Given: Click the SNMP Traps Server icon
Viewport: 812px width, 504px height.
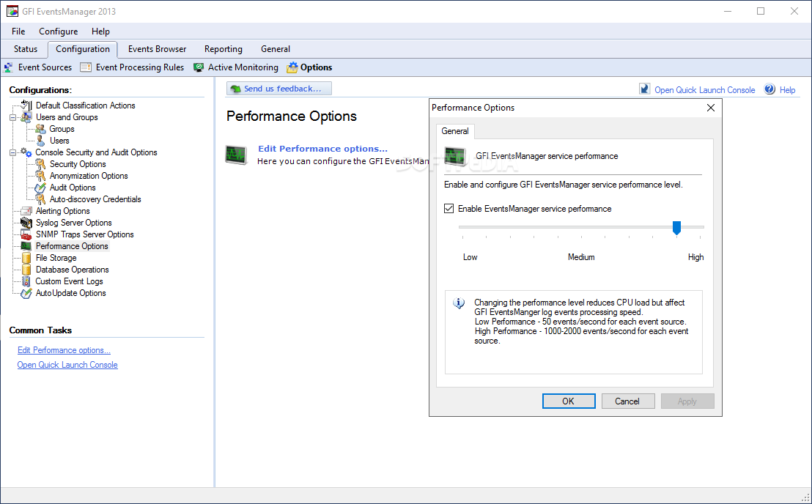Looking at the screenshot, I should tap(26, 234).
